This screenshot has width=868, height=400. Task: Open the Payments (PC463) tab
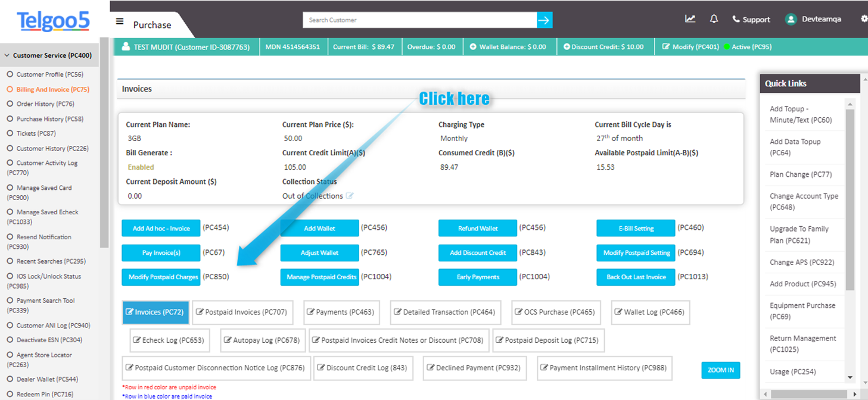pyautogui.click(x=341, y=312)
